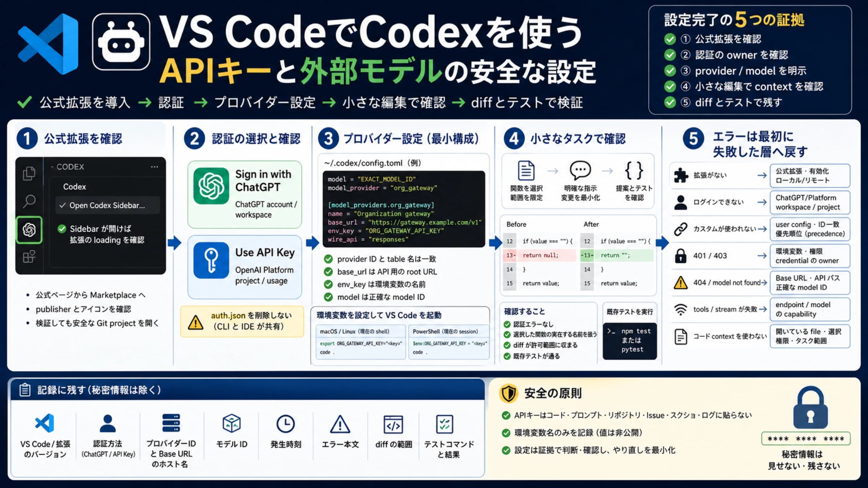Click the clock icon above 発生時刻
This screenshot has width=868, height=488.
coord(286,424)
